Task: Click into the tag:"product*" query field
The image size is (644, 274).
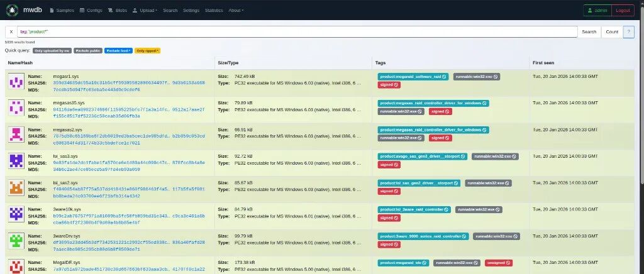Action: tap(297, 31)
